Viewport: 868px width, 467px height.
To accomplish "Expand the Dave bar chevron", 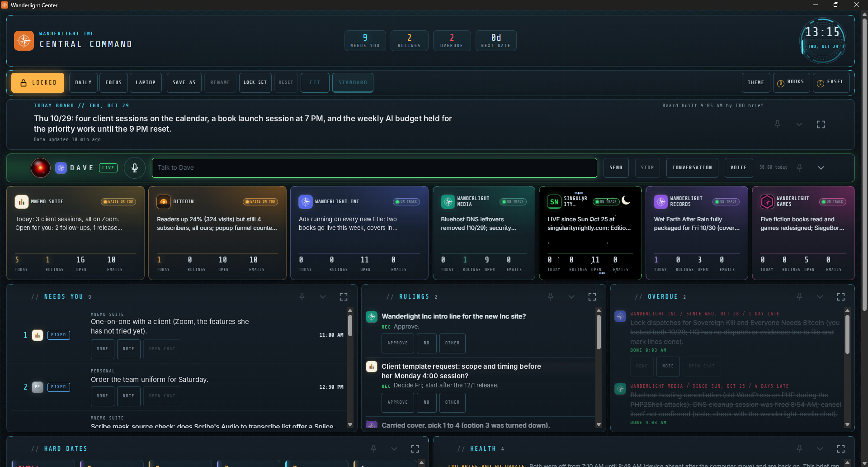I will (821, 167).
